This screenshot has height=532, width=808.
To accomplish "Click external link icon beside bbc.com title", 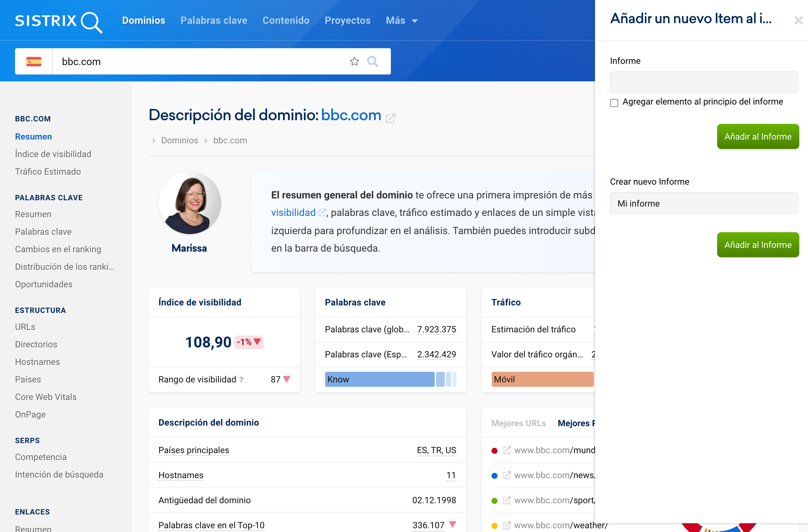I will click(391, 118).
